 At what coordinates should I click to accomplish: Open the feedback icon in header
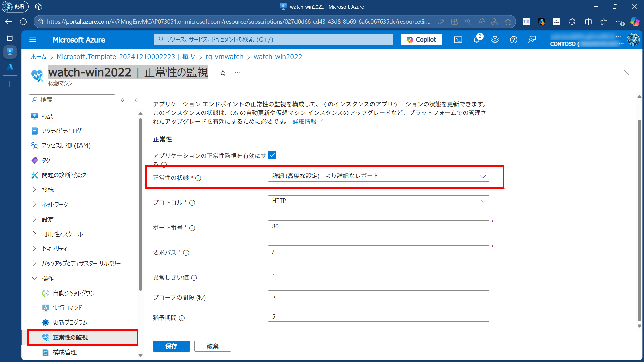[532, 40]
